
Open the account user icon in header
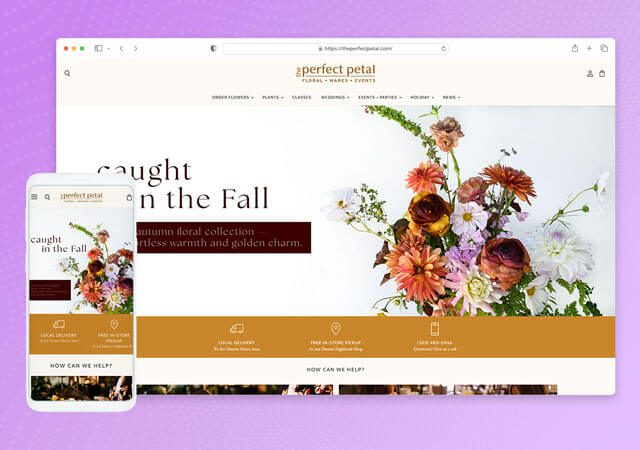pos(590,73)
